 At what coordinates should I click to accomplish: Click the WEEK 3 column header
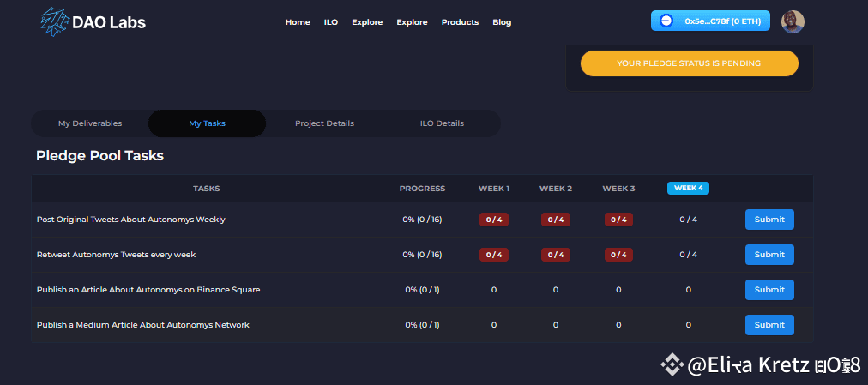(x=619, y=189)
